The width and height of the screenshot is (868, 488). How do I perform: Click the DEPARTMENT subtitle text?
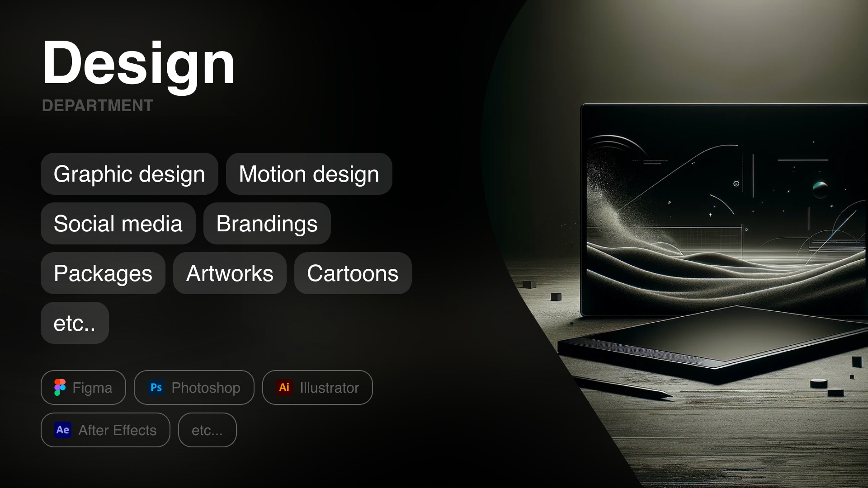point(98,106)
